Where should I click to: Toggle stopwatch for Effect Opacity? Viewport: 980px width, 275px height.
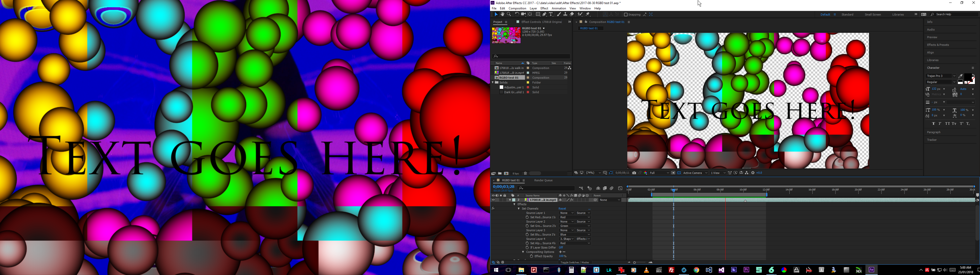(x=531, y=256)
